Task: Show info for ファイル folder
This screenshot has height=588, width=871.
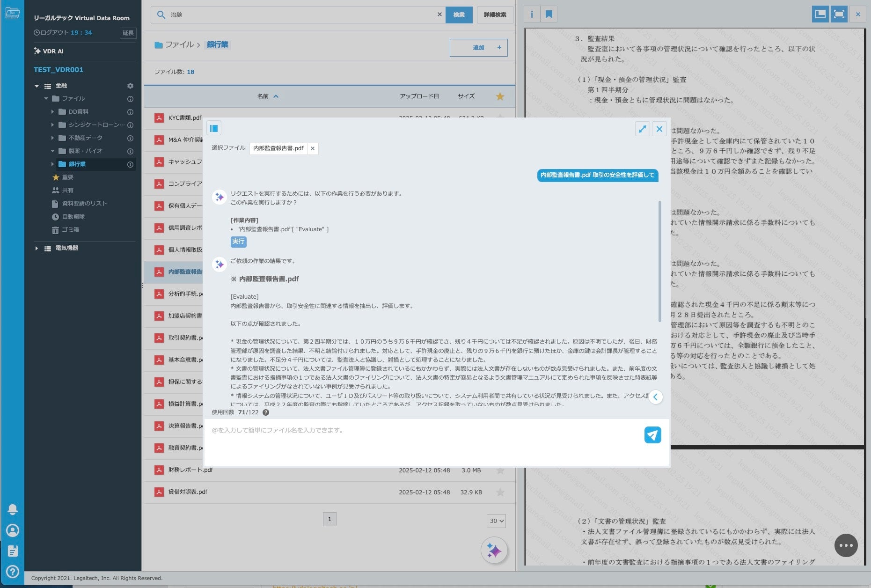Action: tap(130, 99)
